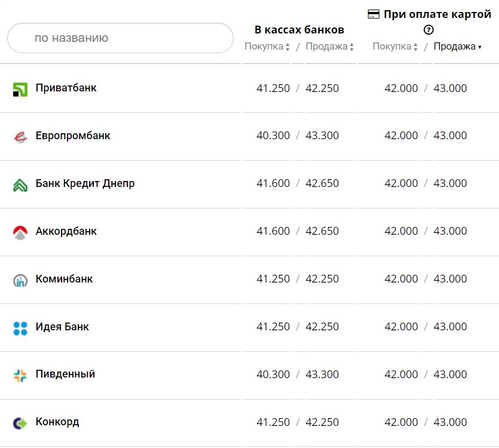
Task: Click the Аккордбанк logo icon
Action: (x=20, y=232)
